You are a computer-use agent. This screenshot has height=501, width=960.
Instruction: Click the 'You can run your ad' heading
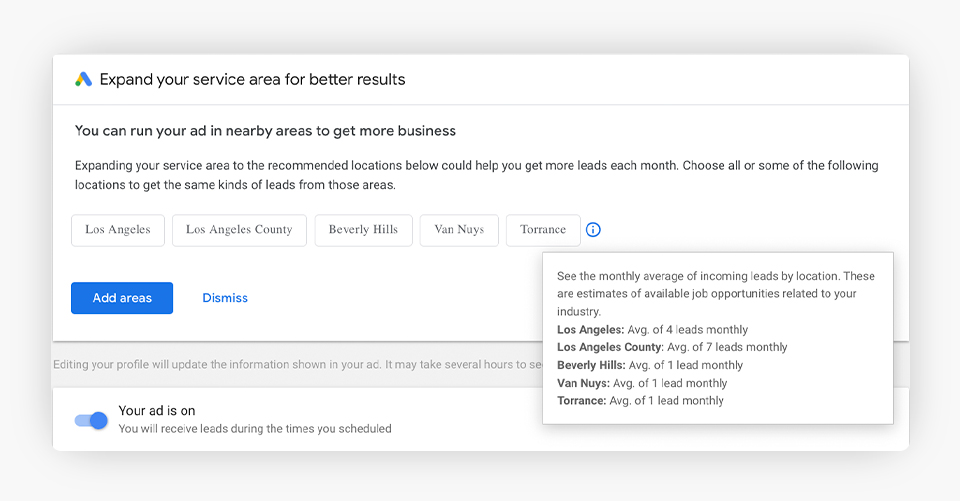[x=265, y=131]
